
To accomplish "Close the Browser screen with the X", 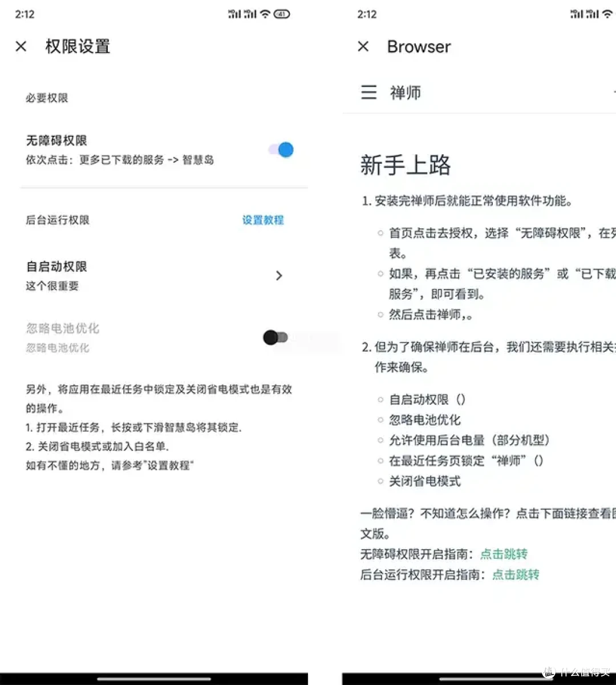I will [363, 46].
